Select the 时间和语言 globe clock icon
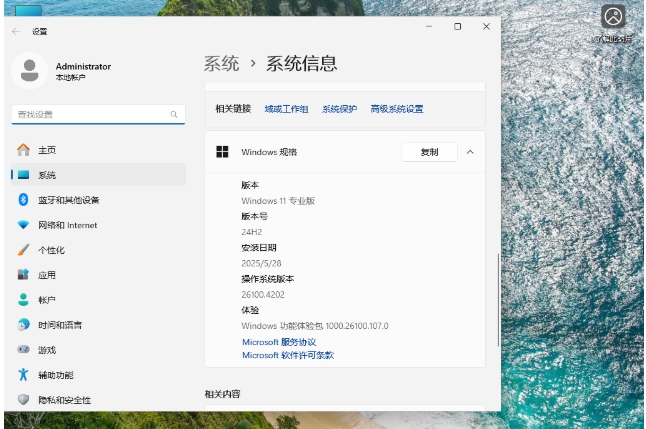Viewport: 646px width, 429px height. pos(23,325)
